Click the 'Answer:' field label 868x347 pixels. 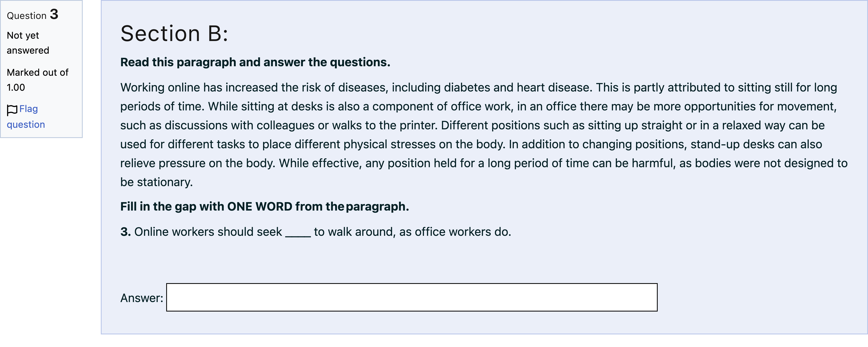pos(142,298)
